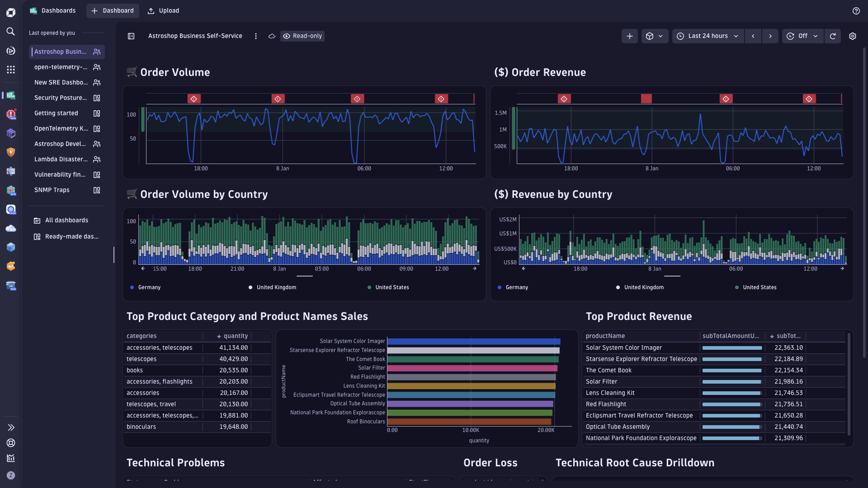Toggle the dashboard sidebar panel icon
868x488 pixels.
[x=131, y=36]
